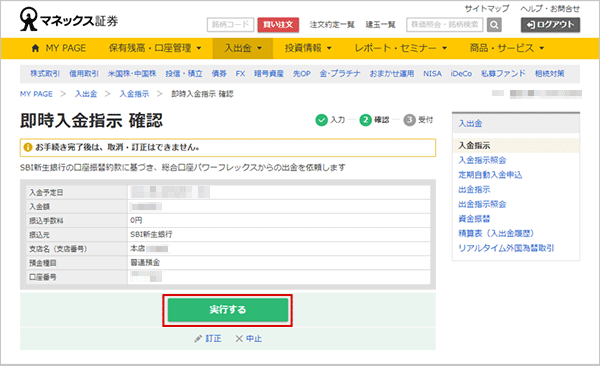Focus the 銘柄コード input field
600x366 pixels.
click(x=230, y=25)
